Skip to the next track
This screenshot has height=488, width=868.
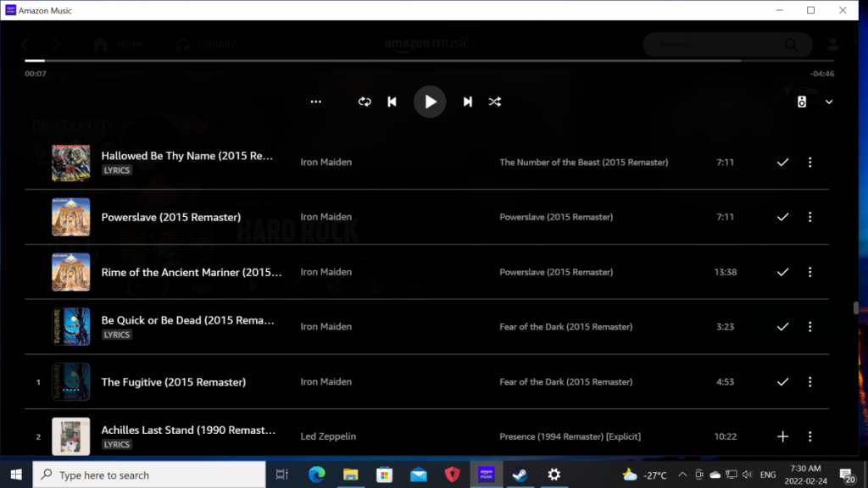467,102
